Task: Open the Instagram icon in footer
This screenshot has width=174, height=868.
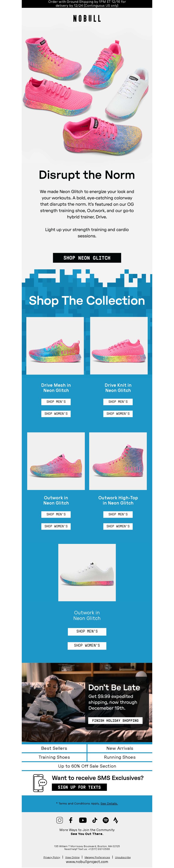Action: 59,820
